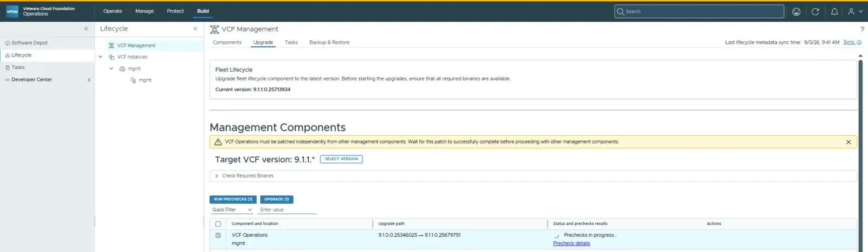
Task: Select VCF Instances tree item
Action: tap(132, 57)
